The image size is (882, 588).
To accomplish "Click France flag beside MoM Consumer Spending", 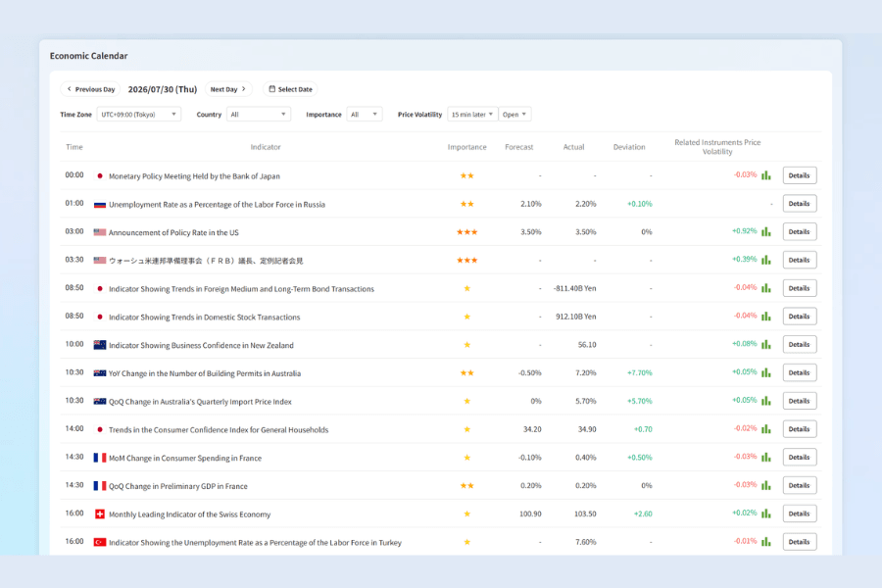I will coord(100,458).
